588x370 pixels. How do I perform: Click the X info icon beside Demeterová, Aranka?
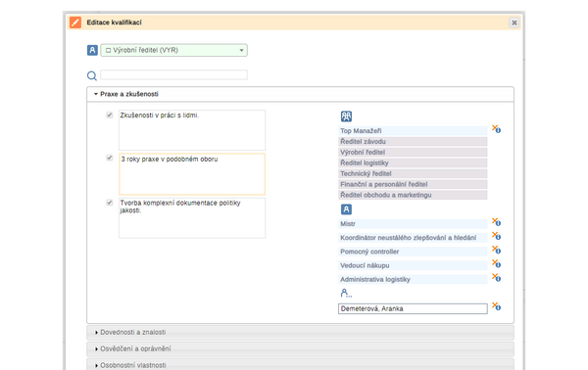pyautogui.click(x=496, y=306)
